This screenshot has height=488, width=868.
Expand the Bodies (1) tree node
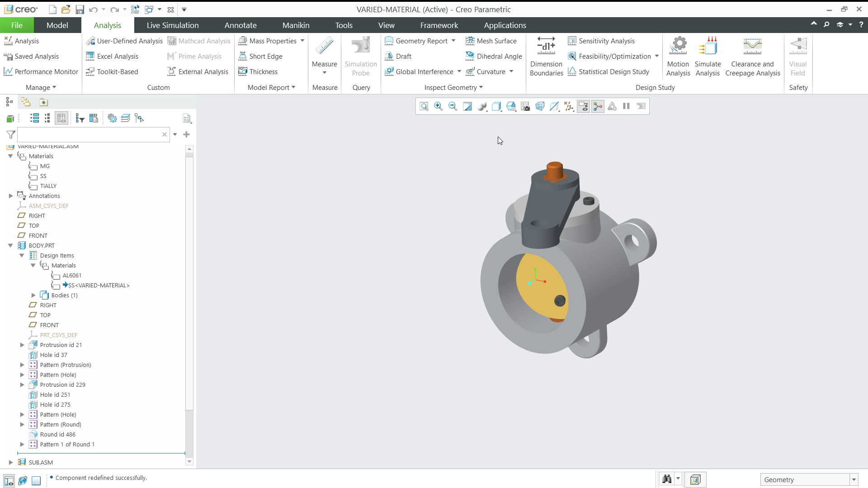coord(33,295)
